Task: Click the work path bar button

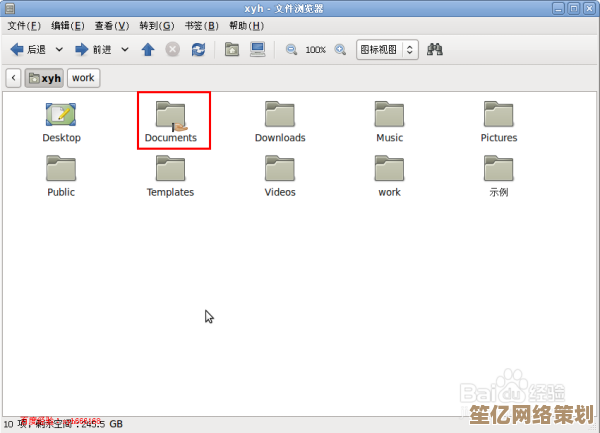Action: pos(83,77)
